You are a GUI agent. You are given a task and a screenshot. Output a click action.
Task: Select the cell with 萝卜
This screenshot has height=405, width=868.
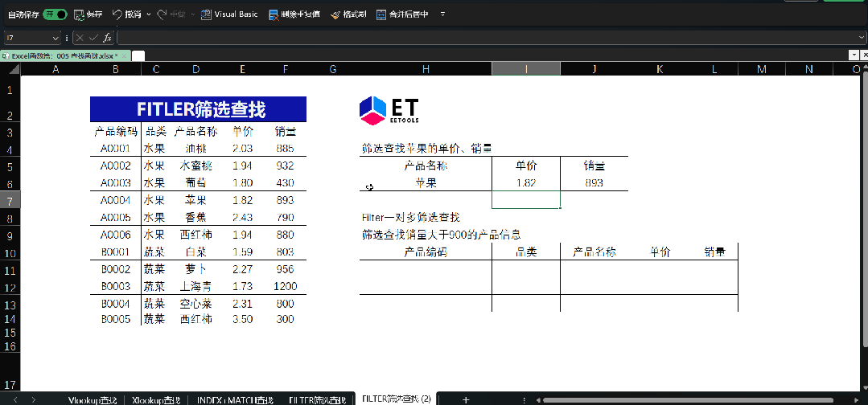pyautogui.click(x=196, y=269)
